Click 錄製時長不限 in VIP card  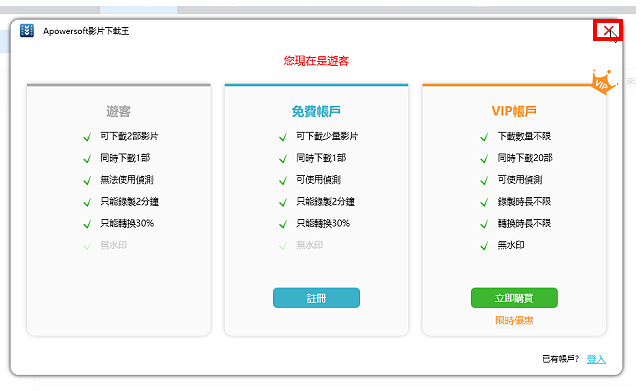pos(524,202)
